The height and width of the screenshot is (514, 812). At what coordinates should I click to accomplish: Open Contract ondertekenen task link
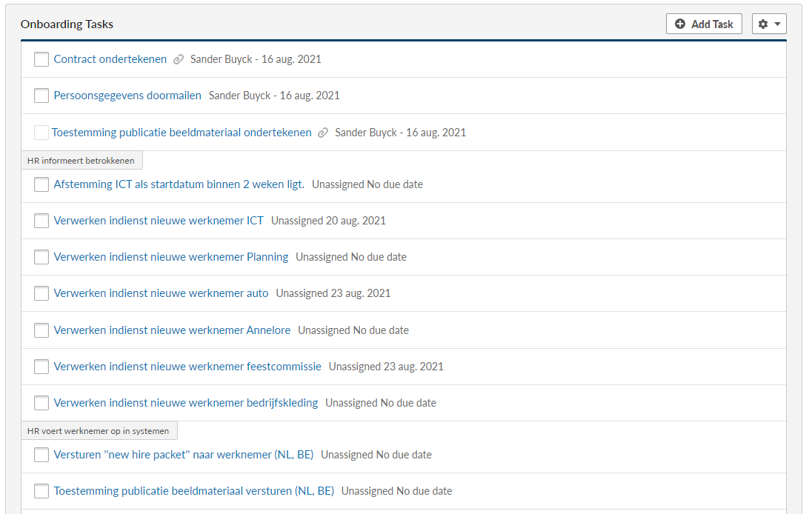pyautogui.click(x=110, y=59)
